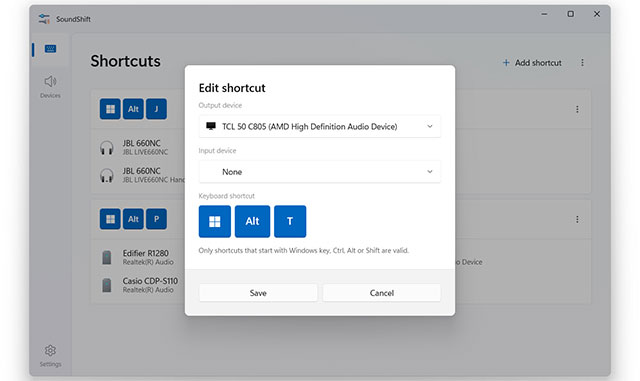Open the more options menu beside Add shortcut
The height and width of the screenshot is (381, 640).
tap(582, 63)
